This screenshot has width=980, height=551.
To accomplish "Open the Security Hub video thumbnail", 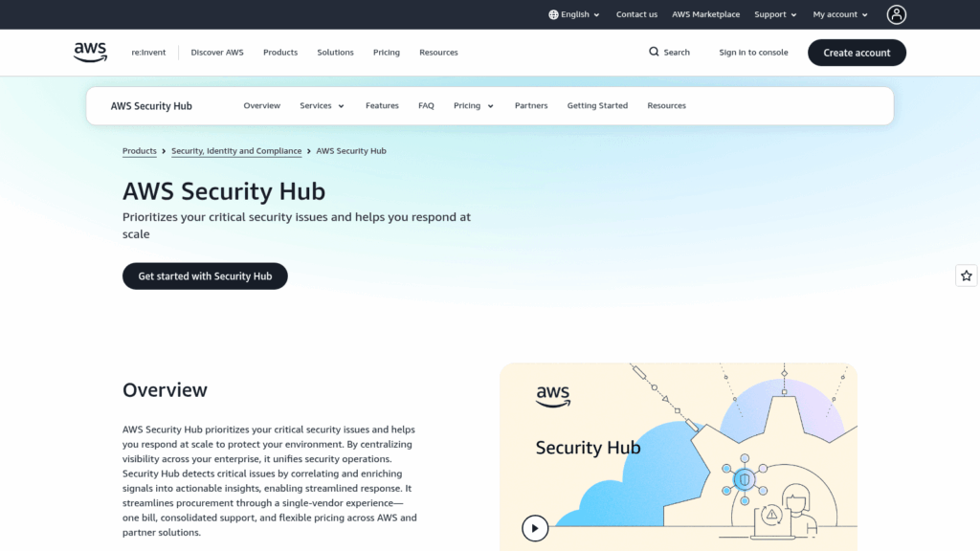I will coord(679,456).
